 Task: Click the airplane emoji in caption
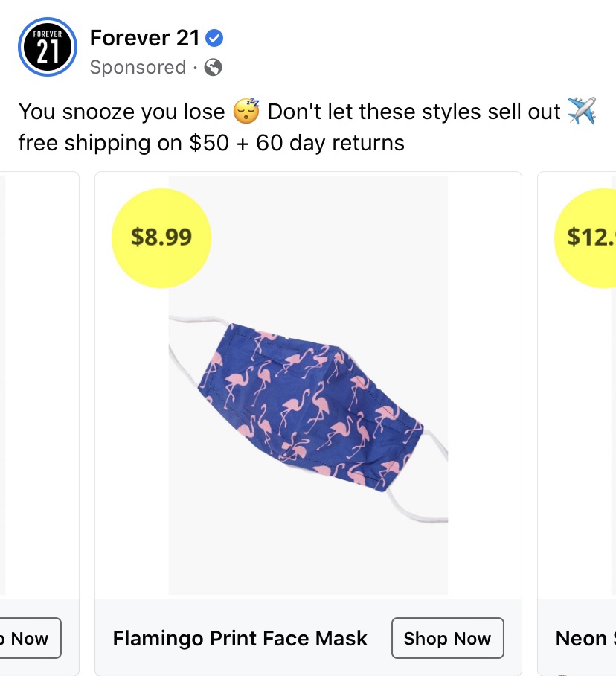click(x=581, y=112)
